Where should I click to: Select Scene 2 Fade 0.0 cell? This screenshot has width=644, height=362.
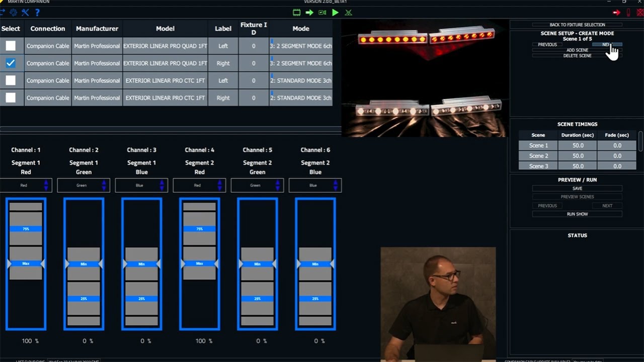click(617, 156)
